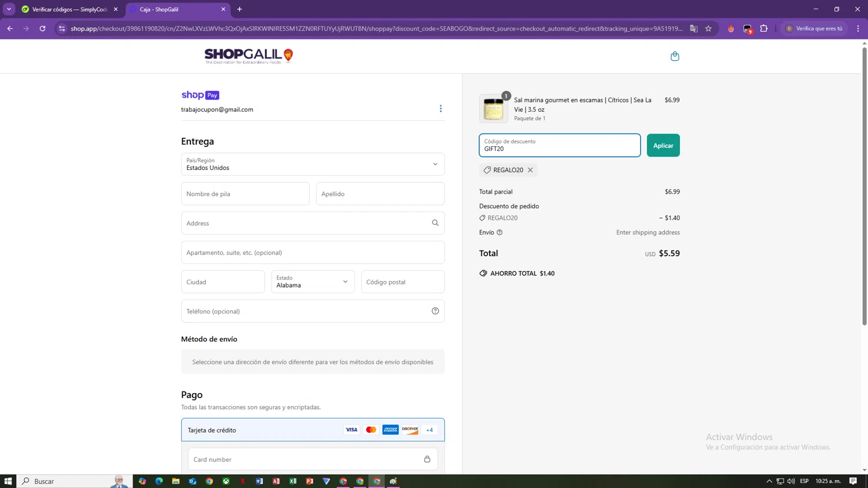Click the volume icon in system tray
The image size is (868, 488).
(791, 481)
